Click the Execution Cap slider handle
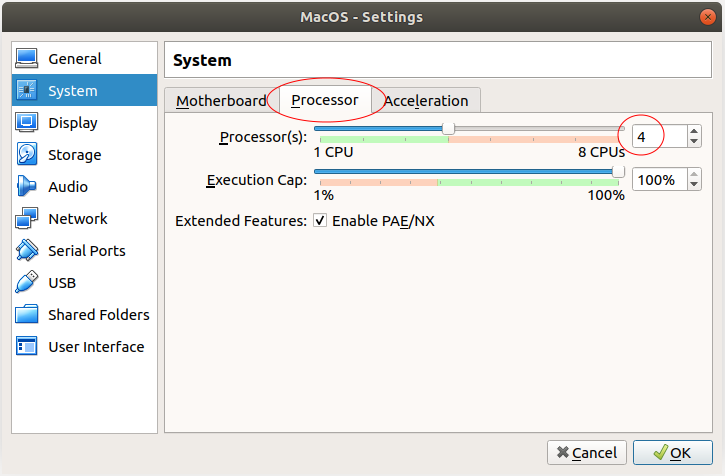Viewport: 725px width, 476px height. (x=618, y=172)
